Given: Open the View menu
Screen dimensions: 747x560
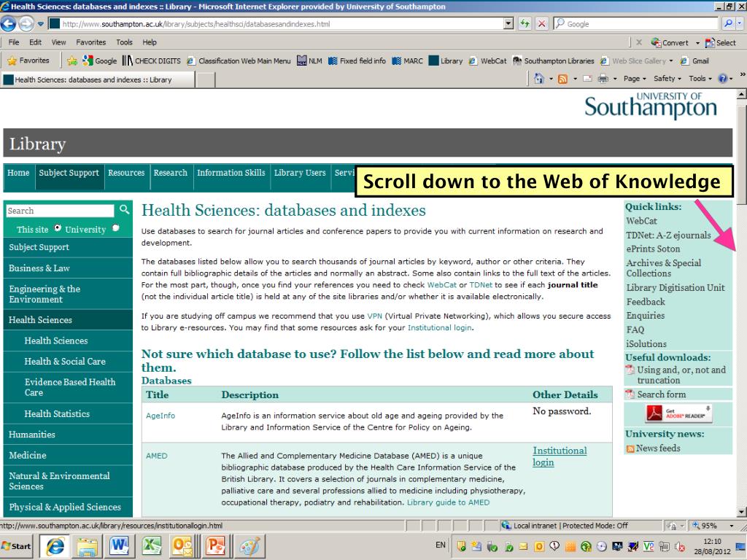Looking at the screenshot, I should coord(58,42).
